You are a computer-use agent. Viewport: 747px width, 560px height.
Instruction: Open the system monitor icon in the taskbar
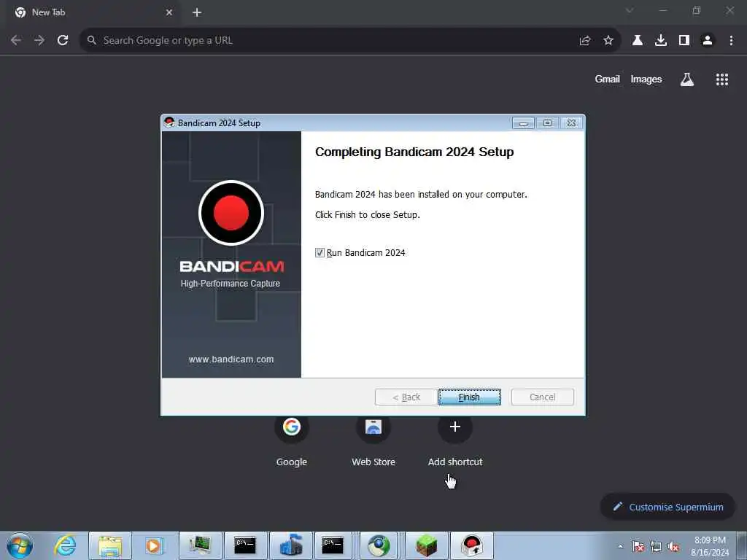[x=201, y=545]
